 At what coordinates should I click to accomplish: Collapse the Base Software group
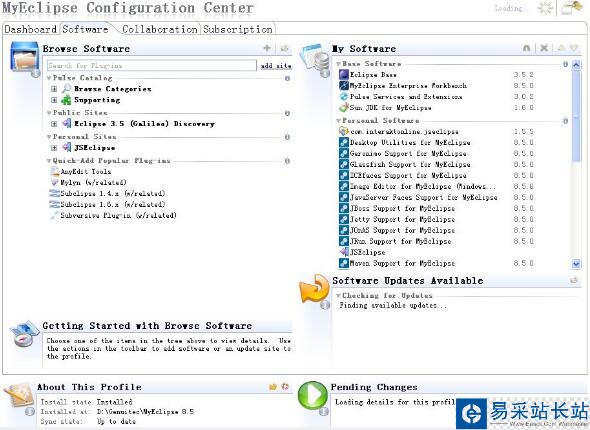pos(338,64)
